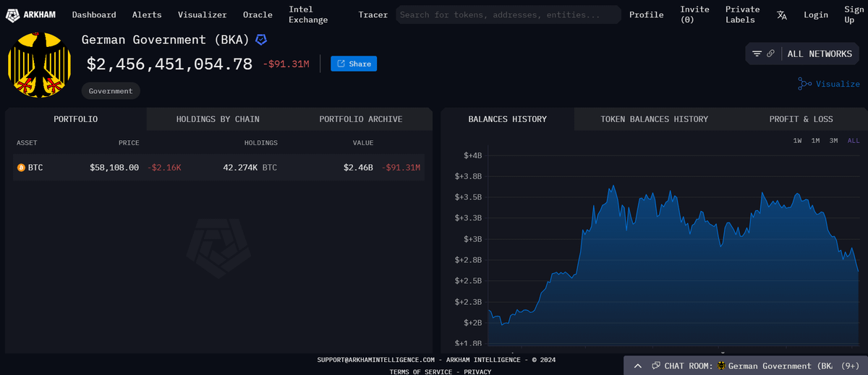Switch chart range to 3M
Screen dimensions: 868x375
[x=833, y=140]
